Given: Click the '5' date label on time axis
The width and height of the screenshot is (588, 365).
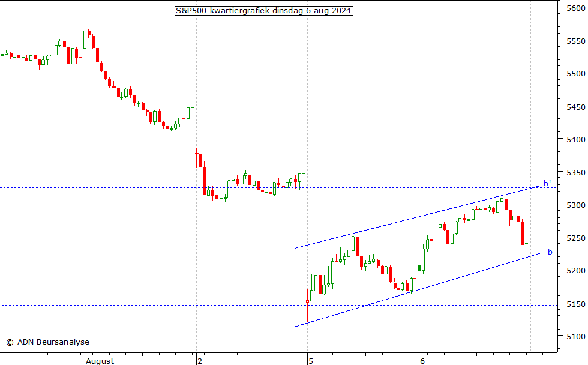Looking at the screenshot, I should (311, 361).
